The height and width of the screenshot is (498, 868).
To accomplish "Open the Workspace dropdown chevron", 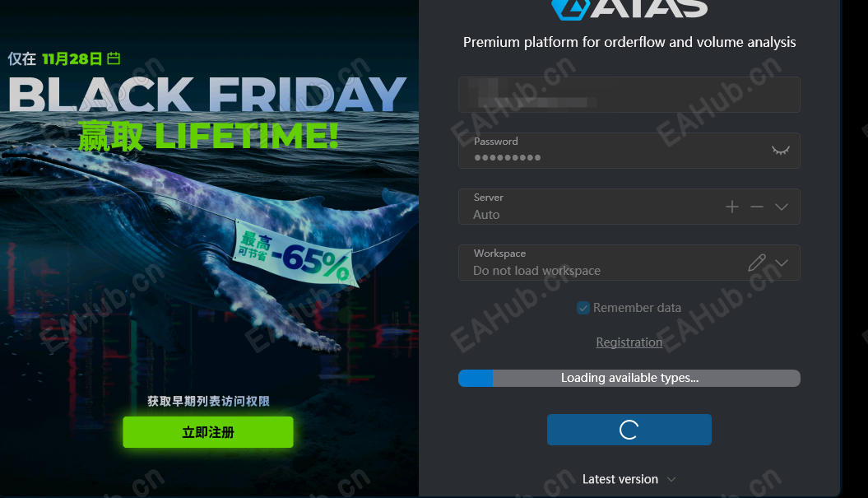I will [781, 263].
